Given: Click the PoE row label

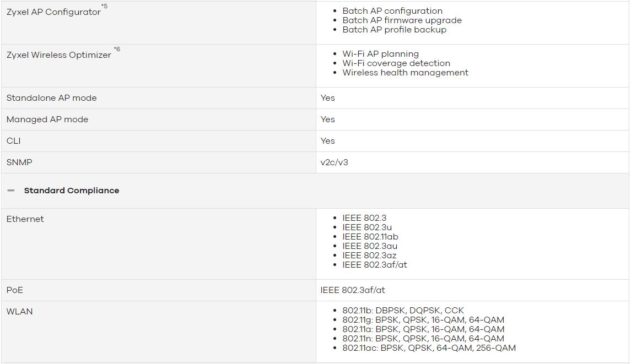Looking at the screenshot, I should [14, 290].
